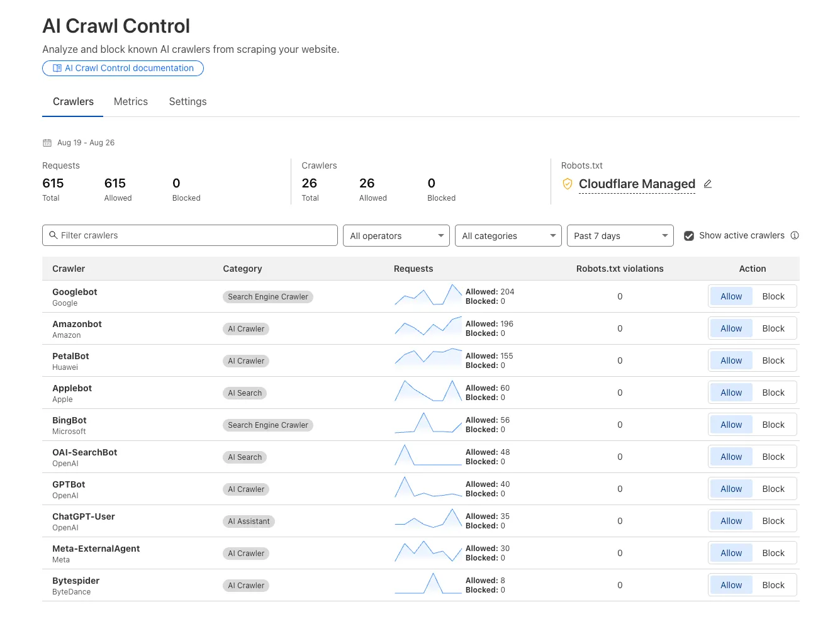The height and width of the screenshot is (619, 840).
Task: Click the magnifier icon in the filter field
Action: click(x=53, y=235)
